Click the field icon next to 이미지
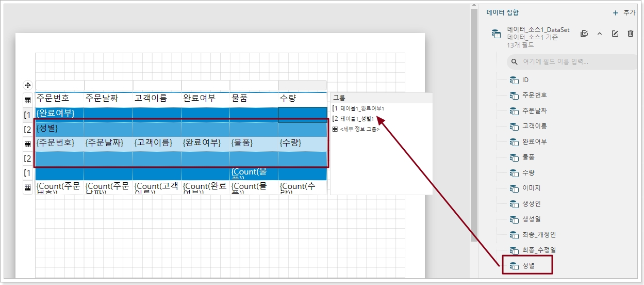This screenshot has width=644, height=285. [x=514, y=188]
